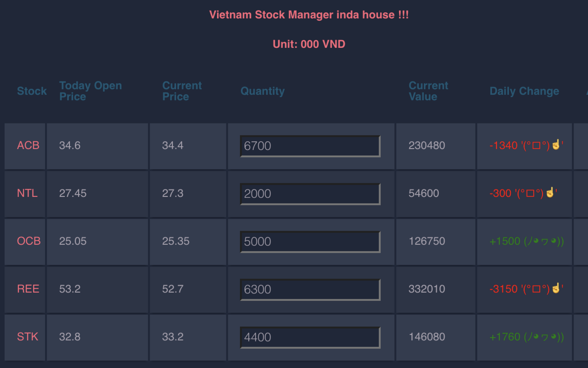Select the ACB stock ticker
Image resolution: width=588 pixels, height=368 pixels.
28,145
